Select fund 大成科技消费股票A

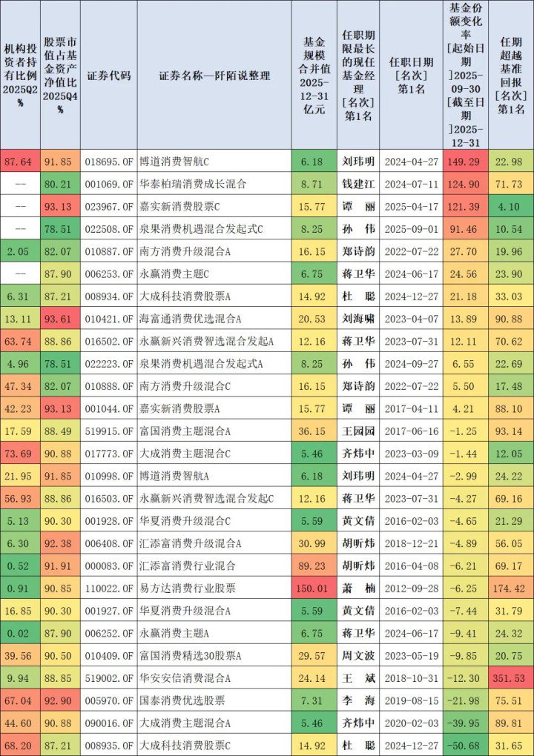[x=185, y=296]
